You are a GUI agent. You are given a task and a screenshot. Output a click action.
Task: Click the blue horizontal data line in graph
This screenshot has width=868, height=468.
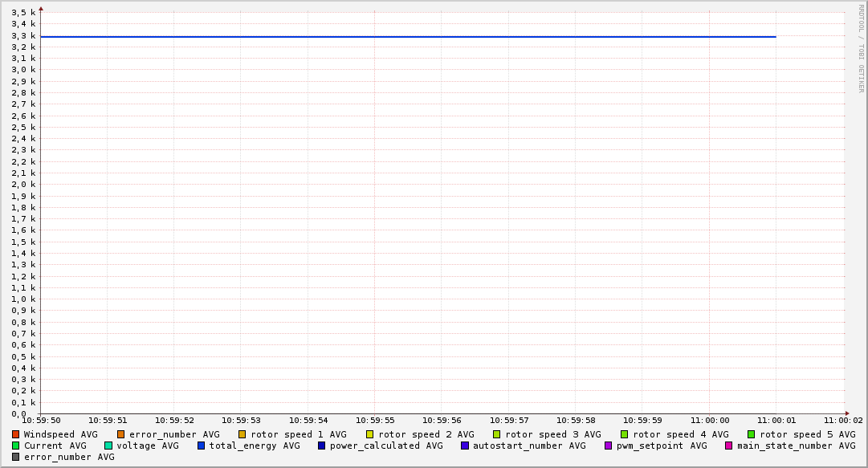[401, 37]
